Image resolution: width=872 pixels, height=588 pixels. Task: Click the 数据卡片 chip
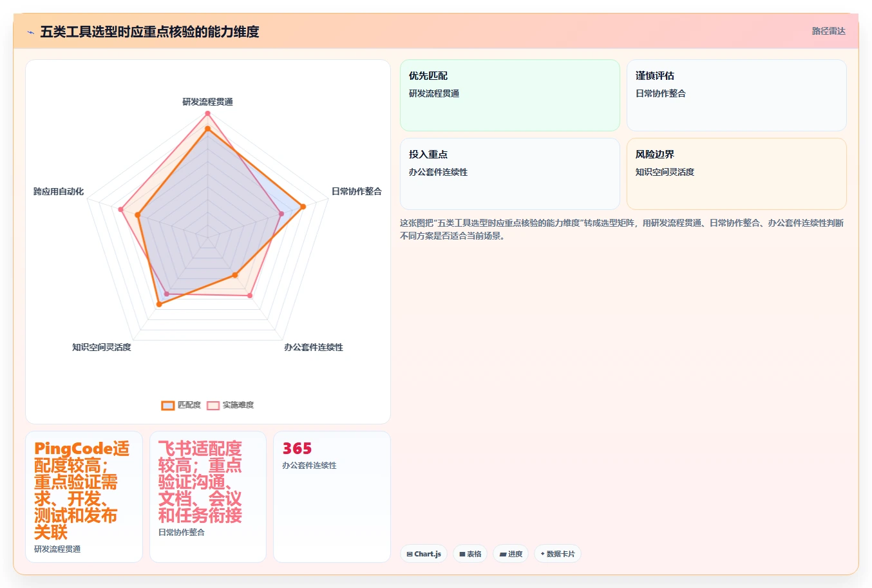click(558, 554)
